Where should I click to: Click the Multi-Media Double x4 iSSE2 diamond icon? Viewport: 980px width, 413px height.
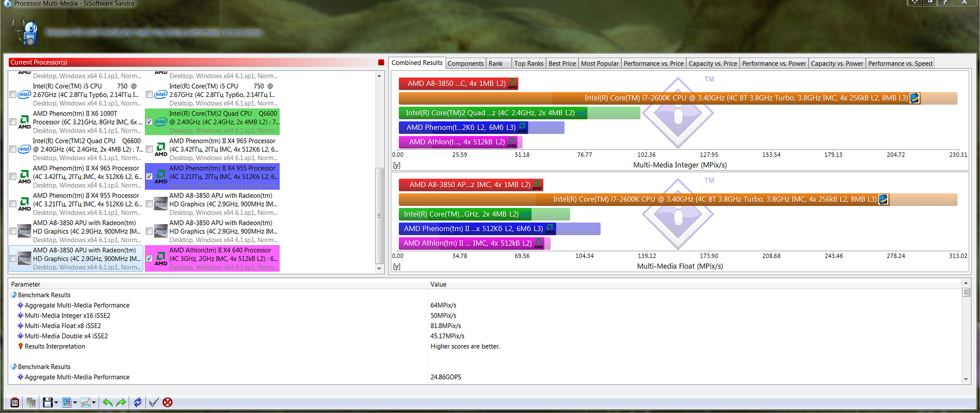click(20, 335)
